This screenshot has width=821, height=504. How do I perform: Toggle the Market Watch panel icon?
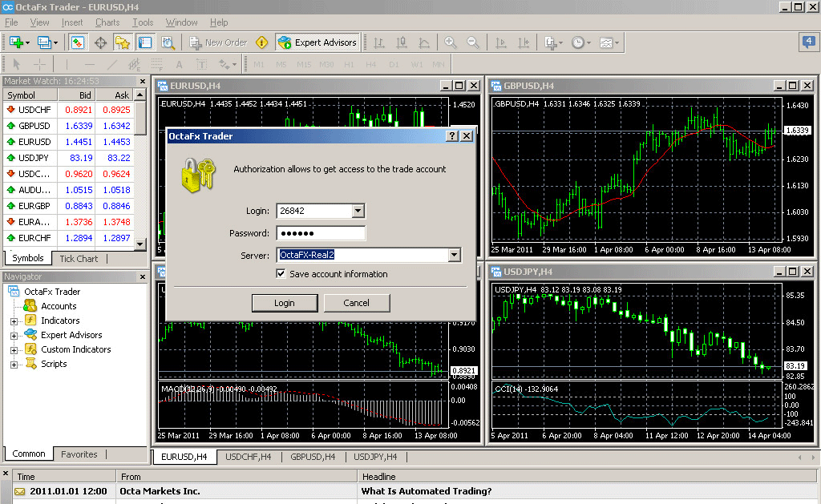coord(78,42)
